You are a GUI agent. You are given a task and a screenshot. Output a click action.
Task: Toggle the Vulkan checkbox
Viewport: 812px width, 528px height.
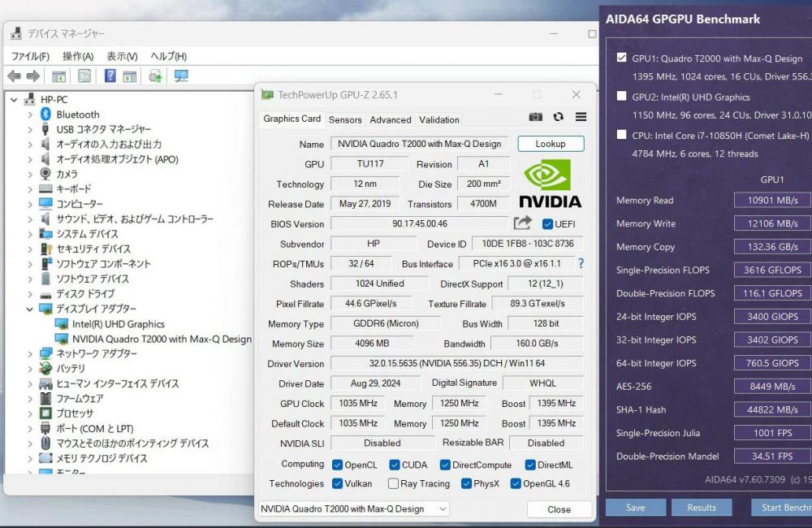(337, 483)
